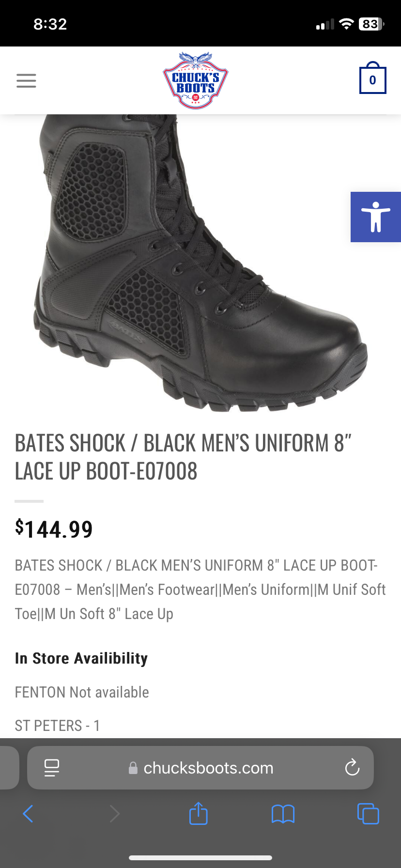Tap the 8:32 clock in status bar
Image resolution: width=401 pixels, height=868 pixels.
coord(50,24)
